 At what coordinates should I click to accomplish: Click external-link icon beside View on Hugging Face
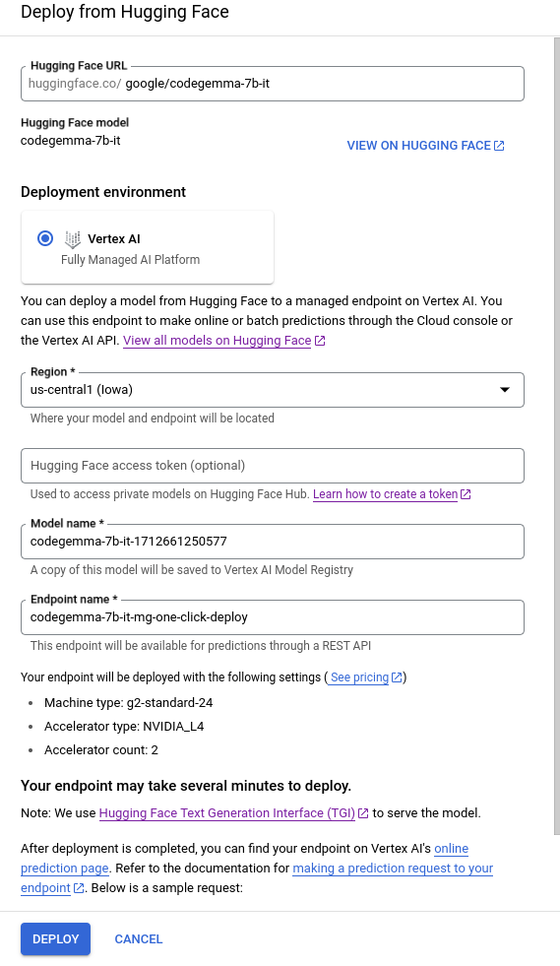(x=500, y=146)
